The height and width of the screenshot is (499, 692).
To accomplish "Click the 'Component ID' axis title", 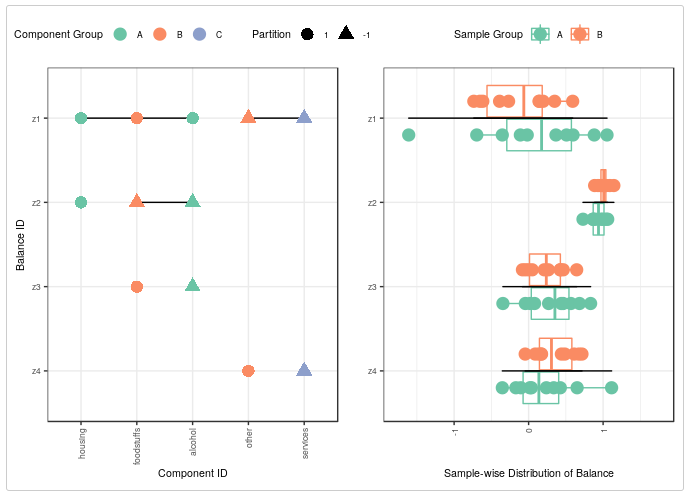I will [193, 473].
